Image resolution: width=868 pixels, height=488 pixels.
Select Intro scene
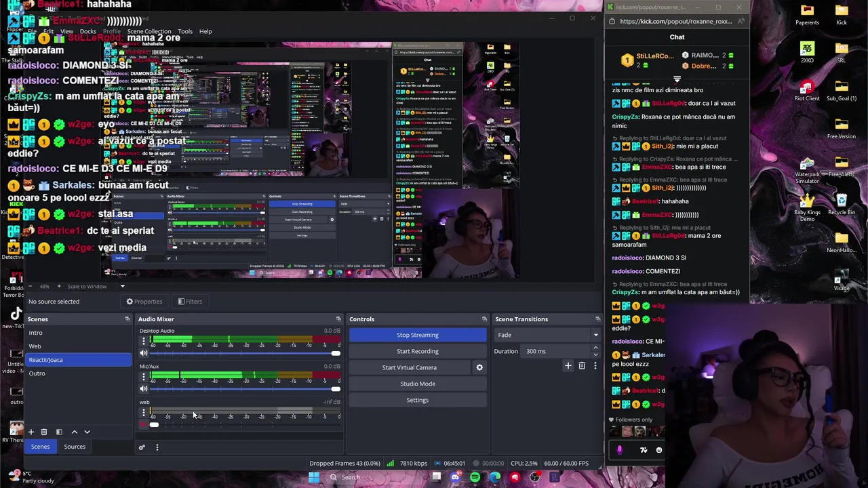point(79,333)
